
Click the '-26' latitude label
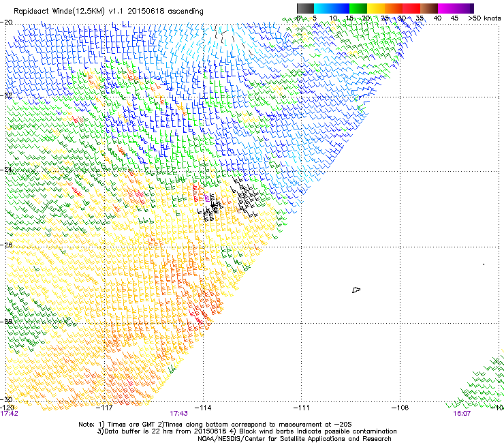(x=6, y=245)
